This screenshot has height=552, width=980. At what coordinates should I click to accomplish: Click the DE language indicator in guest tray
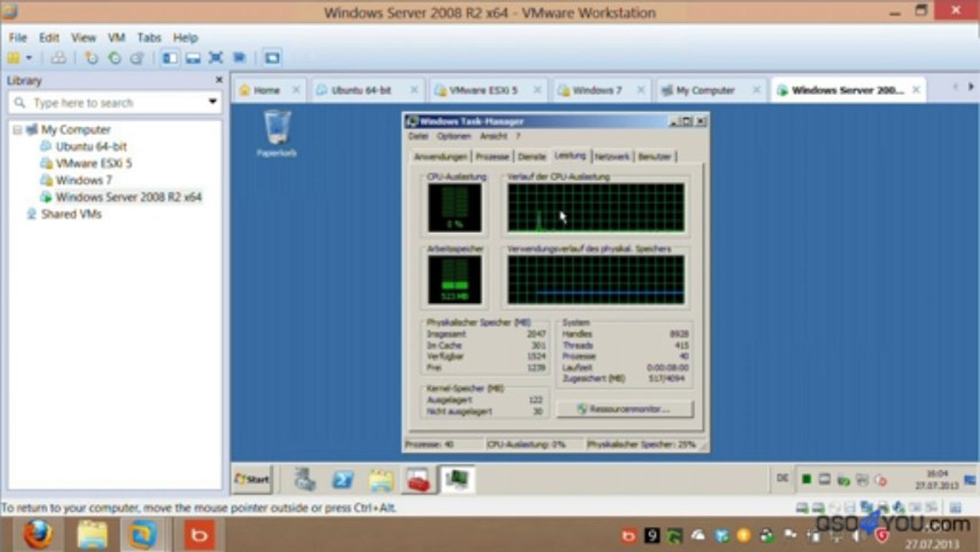pyautogui.click(x=782, y=478)
